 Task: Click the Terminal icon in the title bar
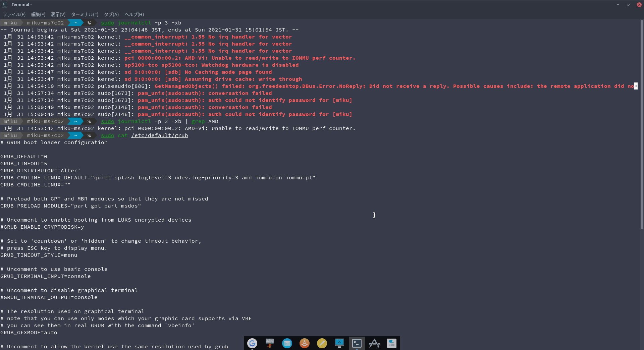(x=4, y=4)
